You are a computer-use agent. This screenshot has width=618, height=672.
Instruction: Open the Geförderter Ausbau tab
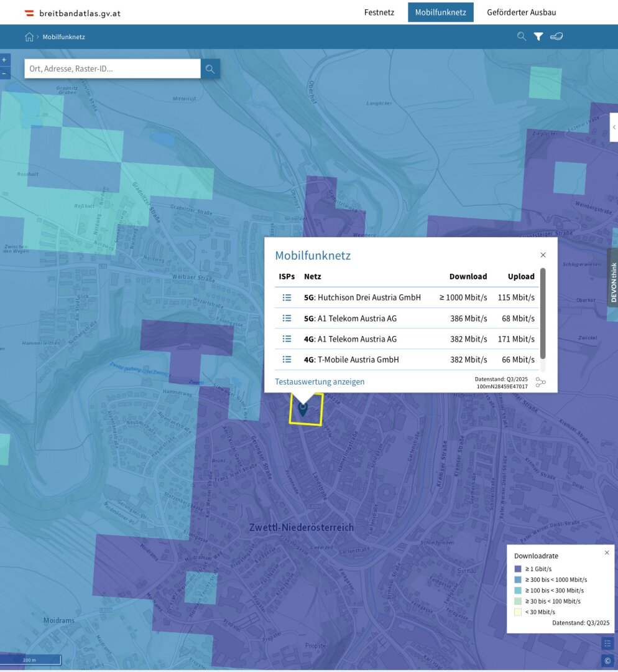point(521,12)
